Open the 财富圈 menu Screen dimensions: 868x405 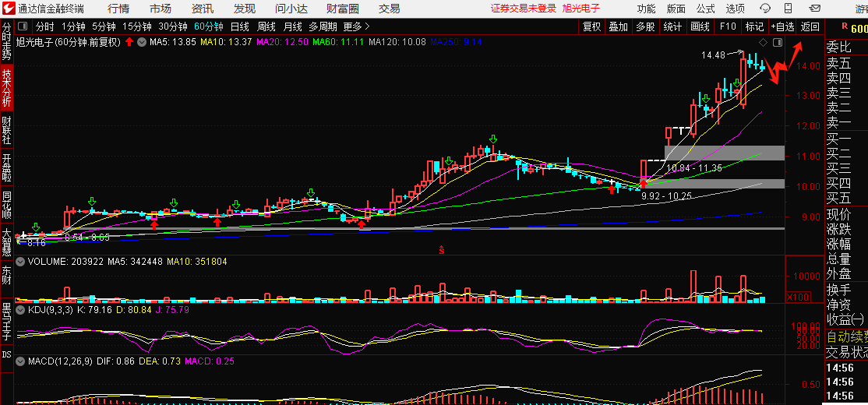pos(343,9)
